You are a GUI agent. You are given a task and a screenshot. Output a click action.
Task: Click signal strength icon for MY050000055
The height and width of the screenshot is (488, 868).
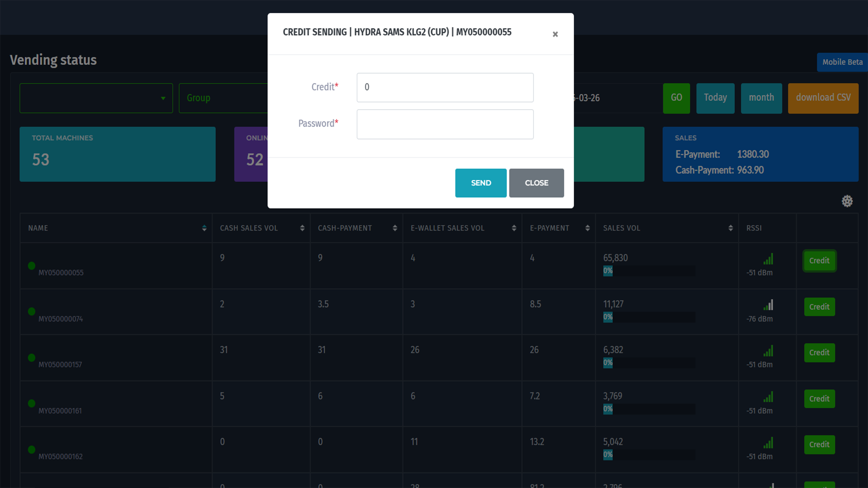coord(768,259)
